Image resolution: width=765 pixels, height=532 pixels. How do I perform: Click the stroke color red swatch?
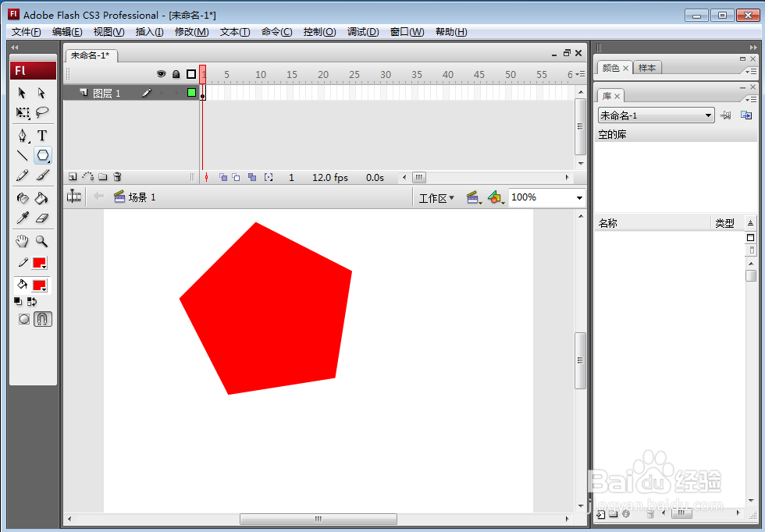(40, 263)
